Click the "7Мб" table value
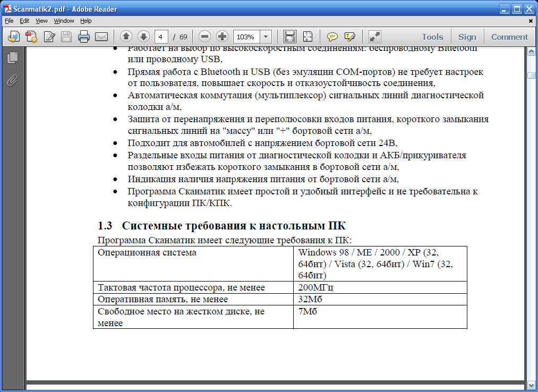 click(x=308, y=311)
